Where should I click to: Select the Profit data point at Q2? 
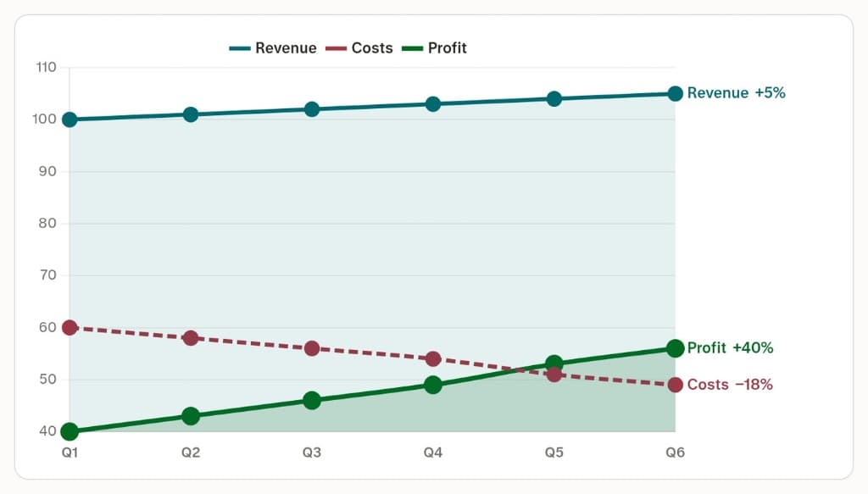pyautogui.click(x=191, y=416)
